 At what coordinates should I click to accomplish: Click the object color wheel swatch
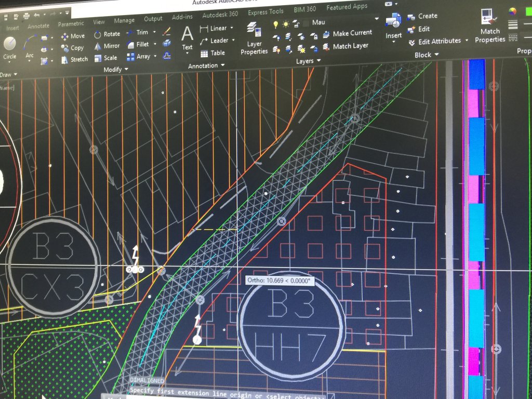[513, 11]
